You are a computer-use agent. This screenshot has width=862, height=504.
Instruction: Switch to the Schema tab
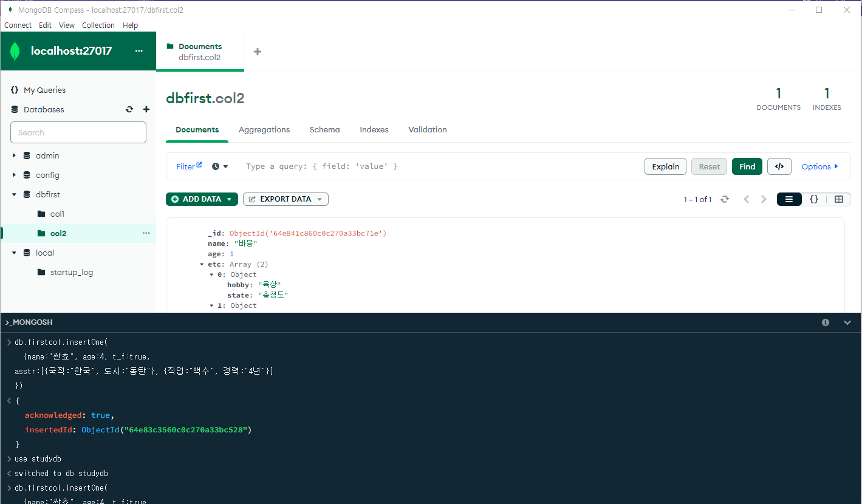[x=325, y=130]
